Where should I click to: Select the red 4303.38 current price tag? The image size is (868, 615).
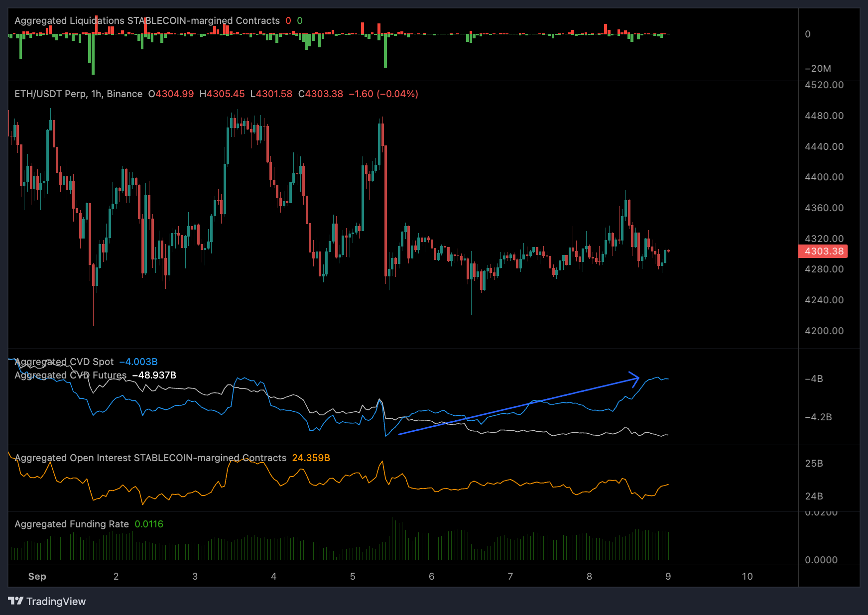[x=823, y=251]
